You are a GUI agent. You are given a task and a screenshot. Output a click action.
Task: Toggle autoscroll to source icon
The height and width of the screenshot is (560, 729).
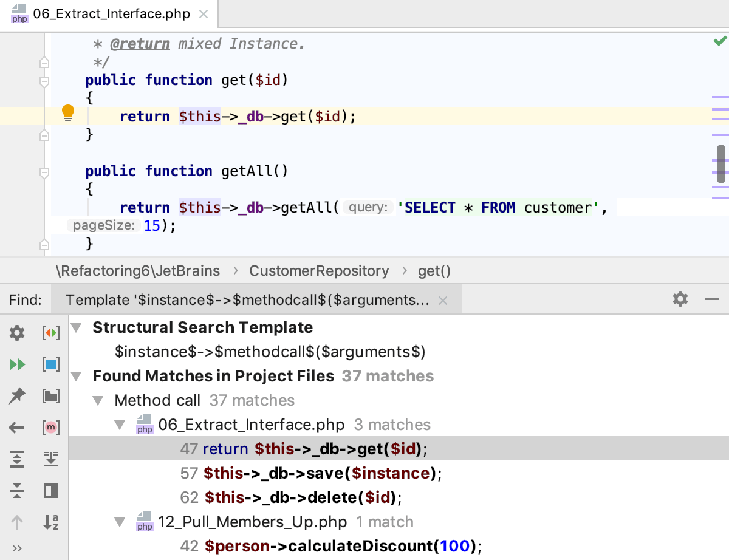[51, 459]
